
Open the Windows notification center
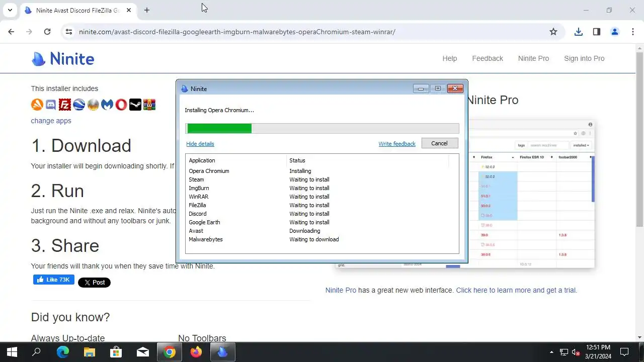(624, 352)
